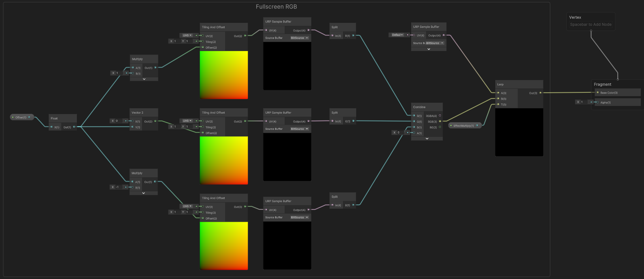The height and width of the screenshot is (279, 644).
Task: Expand the bottom Multiply node's chevron
Action: coord(144,193)
